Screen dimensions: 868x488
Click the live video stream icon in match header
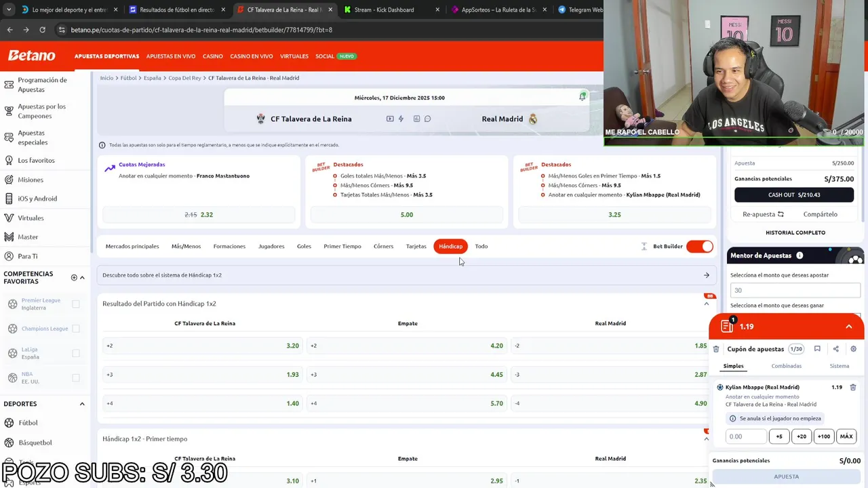(390, 119)
